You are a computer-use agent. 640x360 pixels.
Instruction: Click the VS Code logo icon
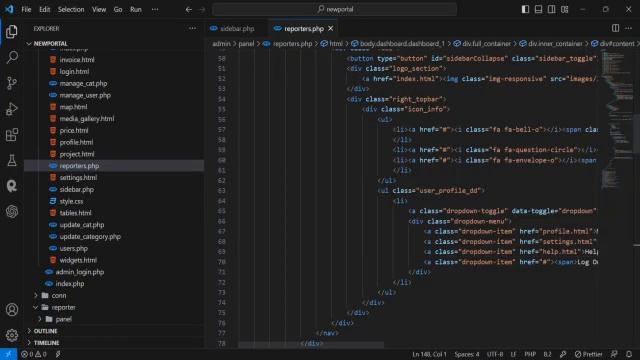coord(9,9)
